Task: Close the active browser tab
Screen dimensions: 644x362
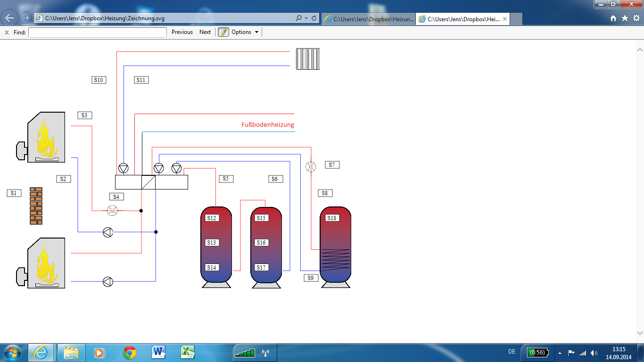Action: 505,19
